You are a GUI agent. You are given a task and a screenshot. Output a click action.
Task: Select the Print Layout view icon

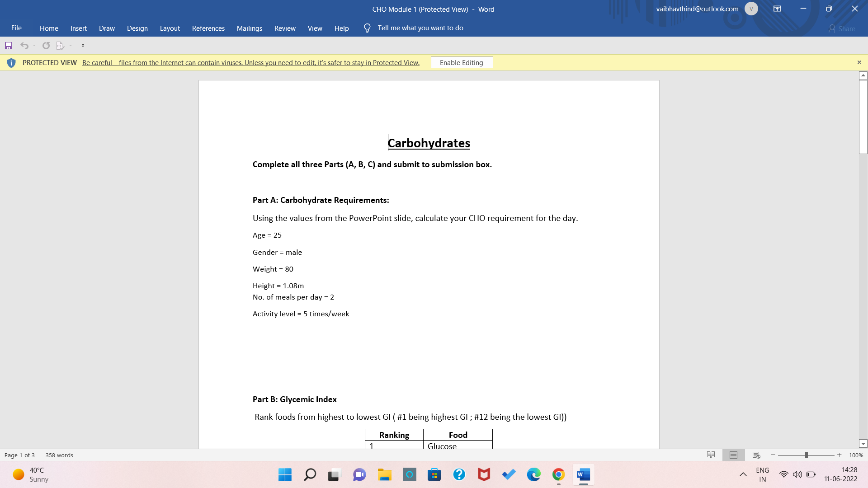(x=733, y=455)
